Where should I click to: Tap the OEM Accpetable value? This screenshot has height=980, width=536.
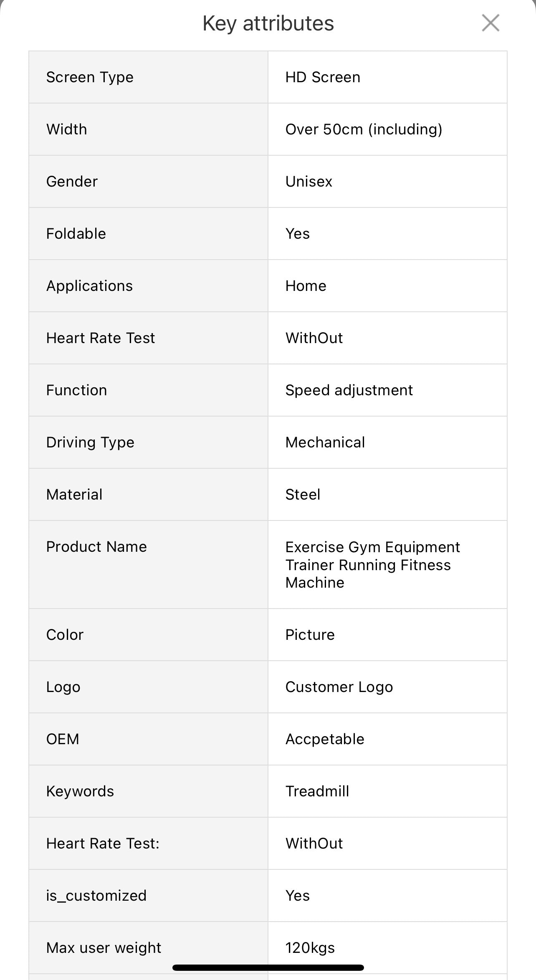pos(325,739)
